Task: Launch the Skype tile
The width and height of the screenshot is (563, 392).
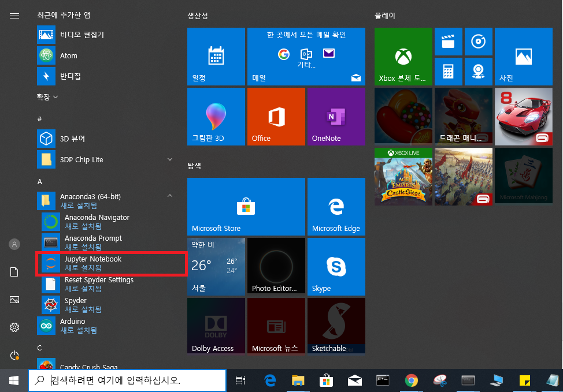Action: pyautogui.click(x=336, y=267)
